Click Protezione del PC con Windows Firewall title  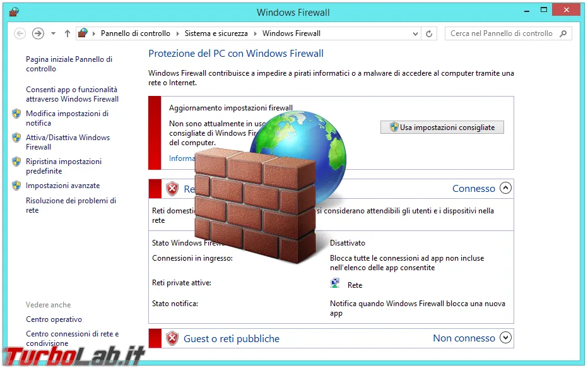(236, 54)
